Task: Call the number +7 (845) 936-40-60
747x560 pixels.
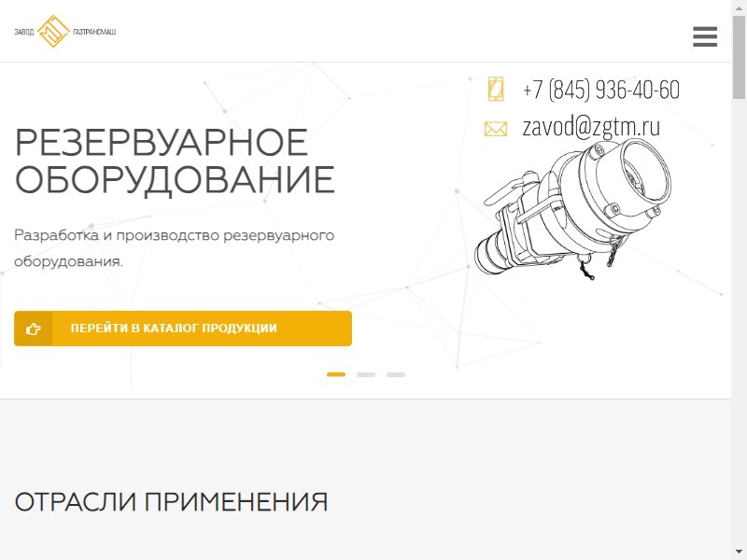Action: pyautogui.click(x=601, y=89)
